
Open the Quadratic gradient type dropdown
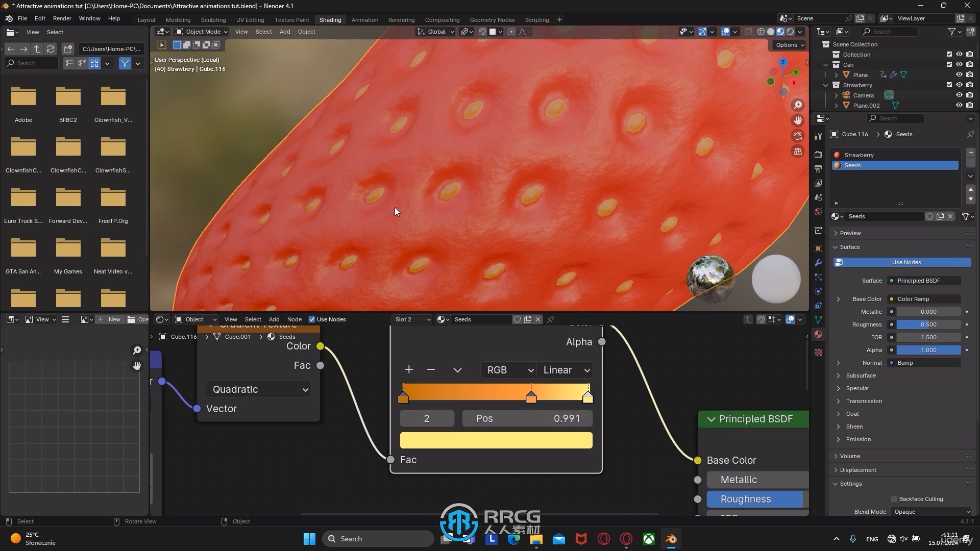[x=259, y=389]
